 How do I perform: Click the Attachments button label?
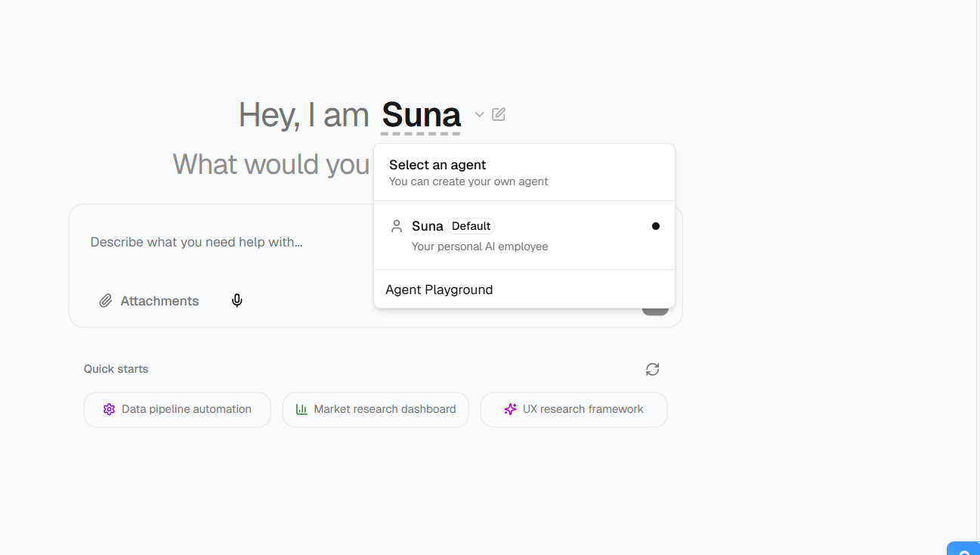click(x=159, y=301)
